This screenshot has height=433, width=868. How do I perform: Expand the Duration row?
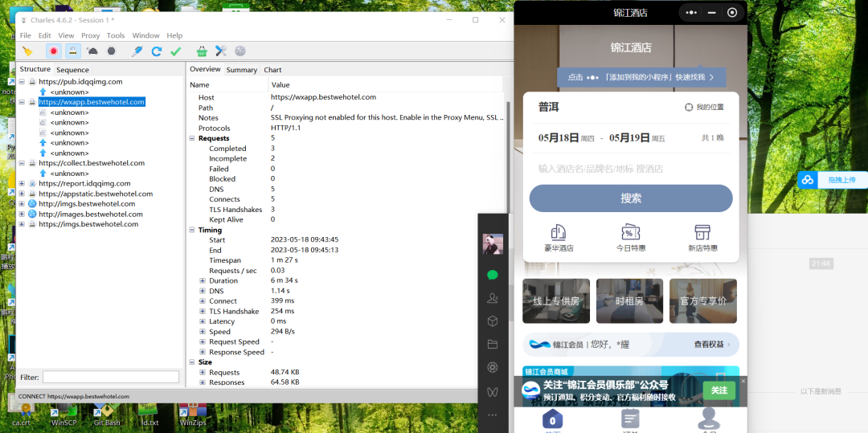click(203, 281)
